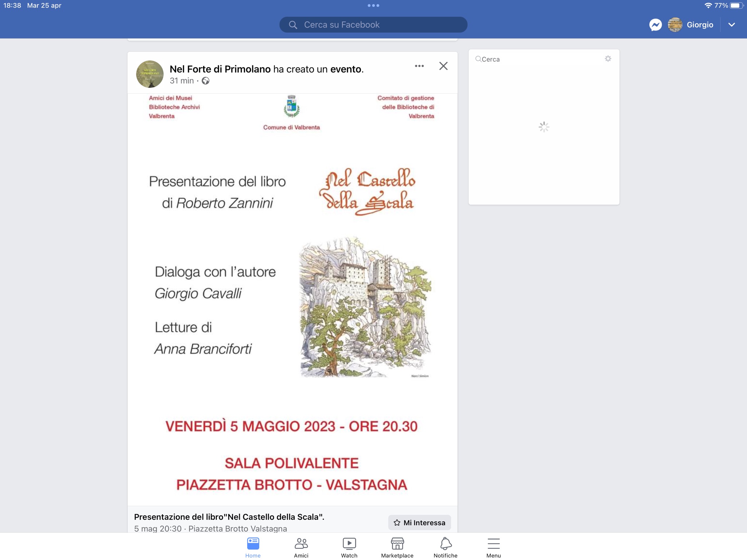
Task: Open the Watch tab
Action: click(349, 547)
